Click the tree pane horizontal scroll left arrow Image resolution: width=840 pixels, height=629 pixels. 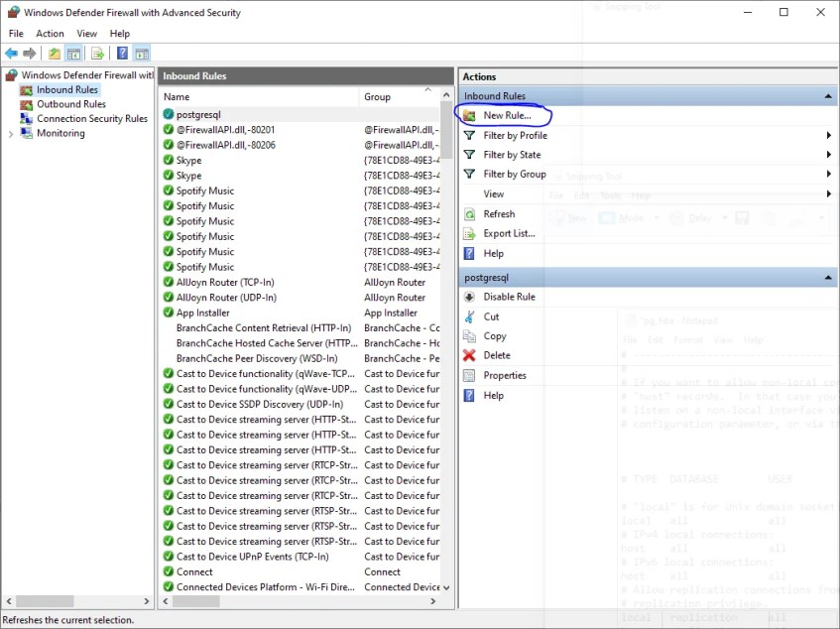pos(8,601)
